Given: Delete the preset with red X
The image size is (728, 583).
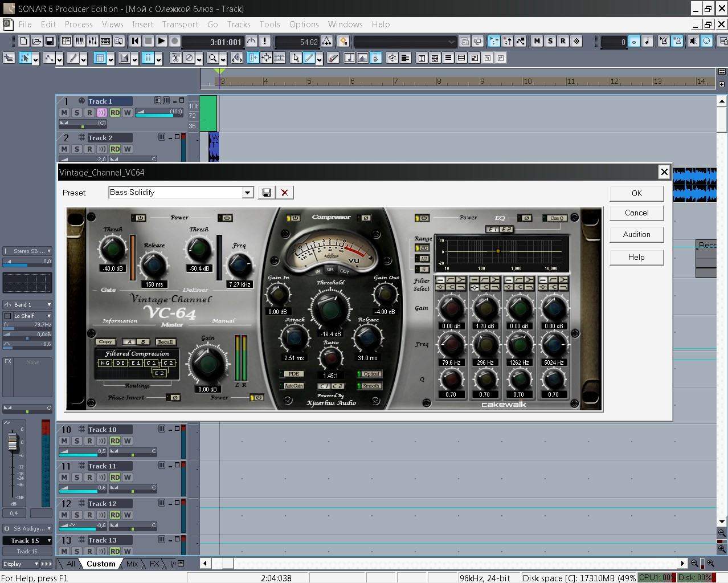Looking at the screenshot, I should coord(285,193).
